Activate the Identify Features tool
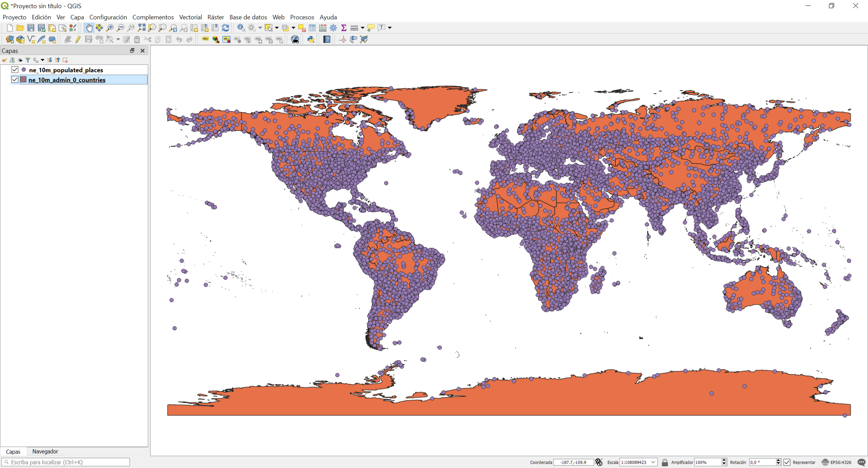868x468 pixels. click(x=241, y=28)
